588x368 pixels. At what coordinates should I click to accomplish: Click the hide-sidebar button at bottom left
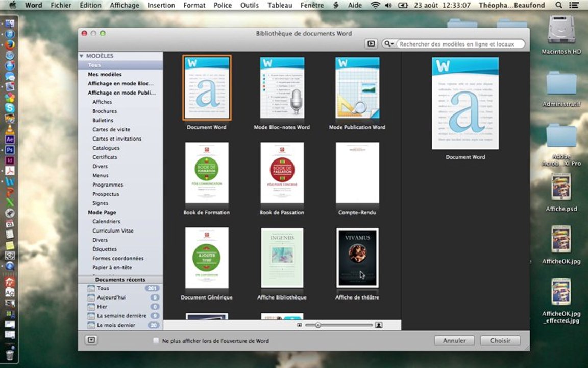coord(91,340)
